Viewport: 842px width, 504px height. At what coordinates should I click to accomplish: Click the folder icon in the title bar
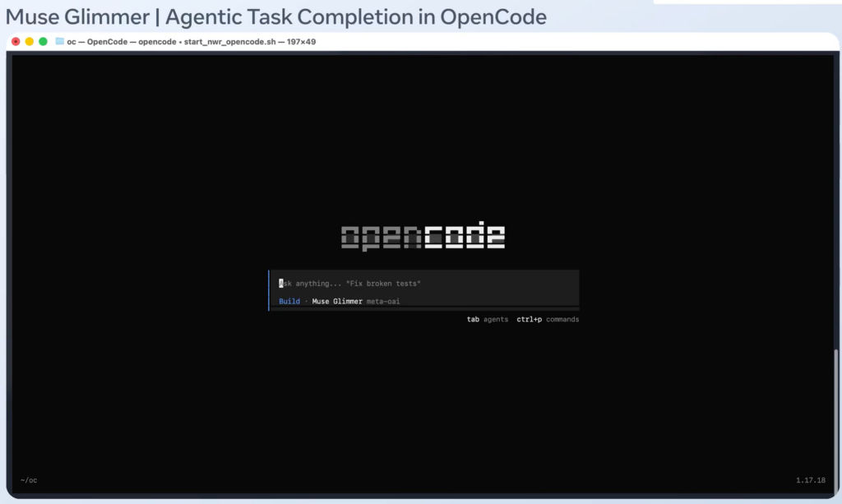[x=59, y=41]
